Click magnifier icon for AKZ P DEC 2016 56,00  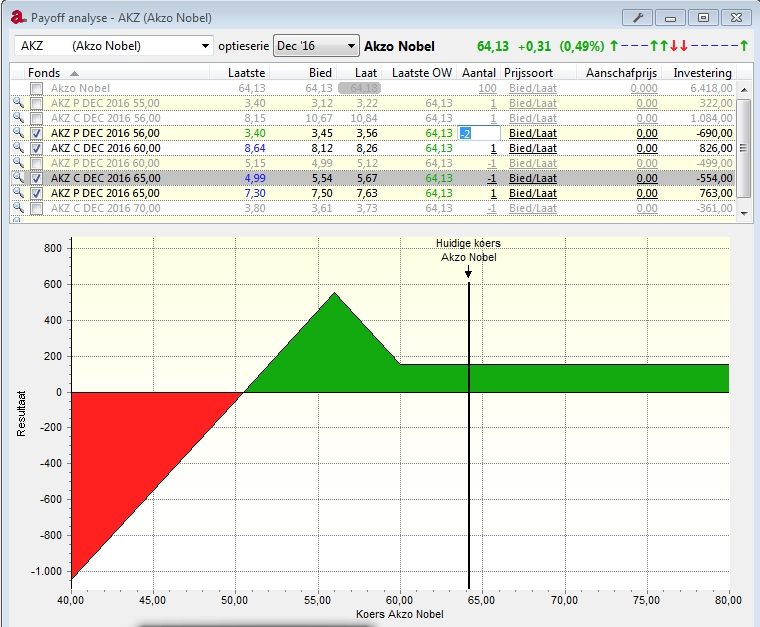pos(17,133)
